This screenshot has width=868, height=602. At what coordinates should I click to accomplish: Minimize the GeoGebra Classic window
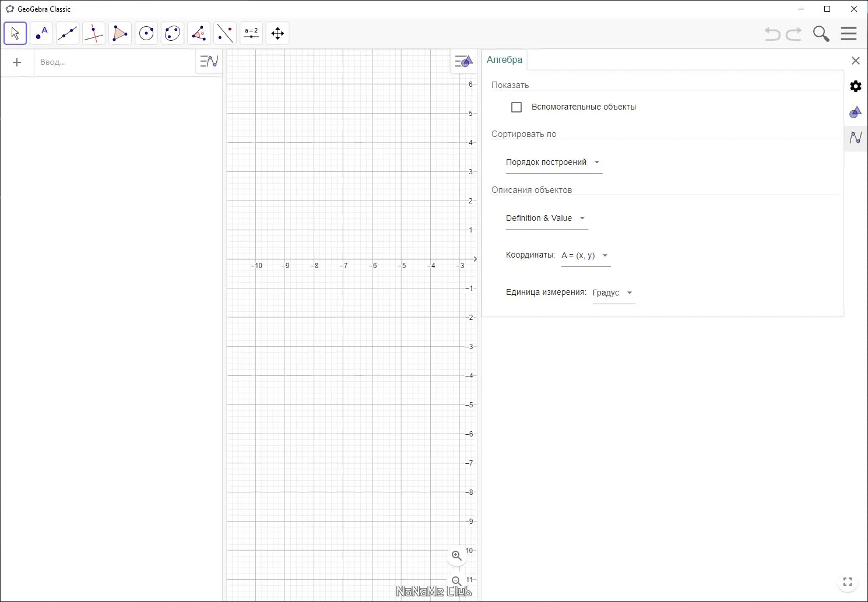point(800,9)
